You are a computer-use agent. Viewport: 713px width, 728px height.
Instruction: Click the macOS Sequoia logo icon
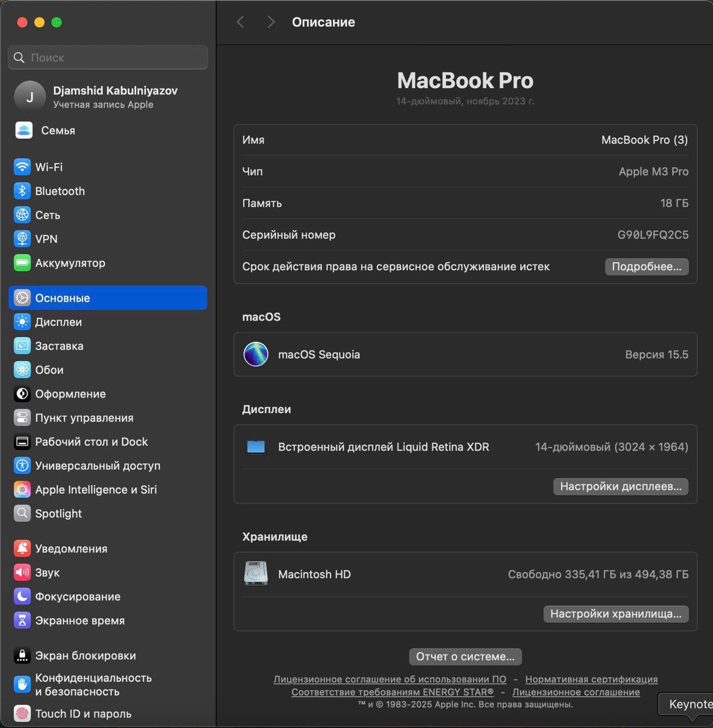[256, 354]
